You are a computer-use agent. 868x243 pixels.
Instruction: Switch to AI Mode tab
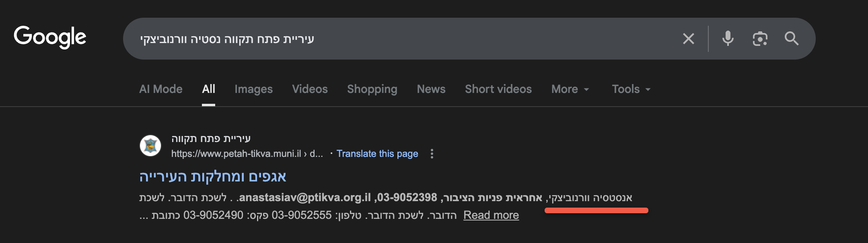coord(160,89)
